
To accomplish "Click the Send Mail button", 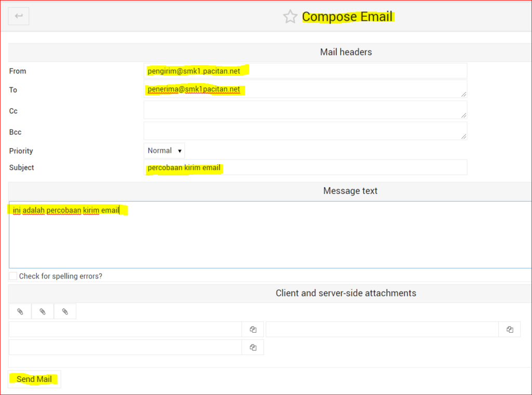I will click(x=34, y=379).
